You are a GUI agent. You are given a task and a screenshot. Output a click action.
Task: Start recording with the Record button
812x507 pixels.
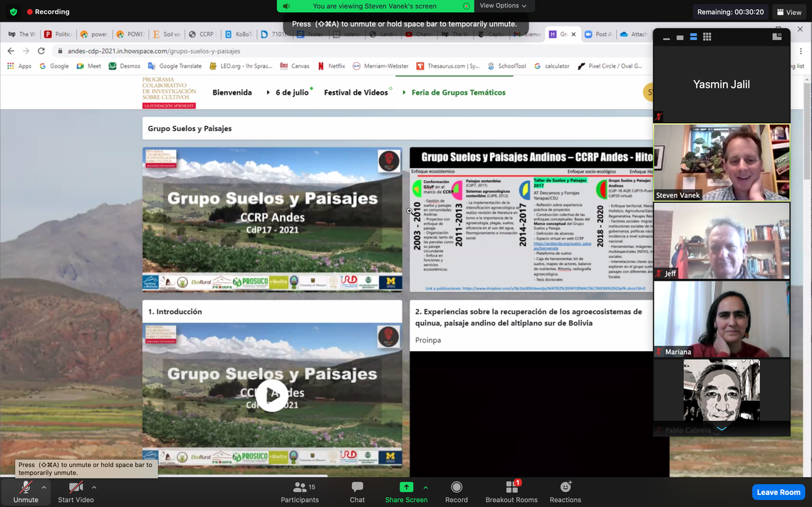tap(457, 491)
